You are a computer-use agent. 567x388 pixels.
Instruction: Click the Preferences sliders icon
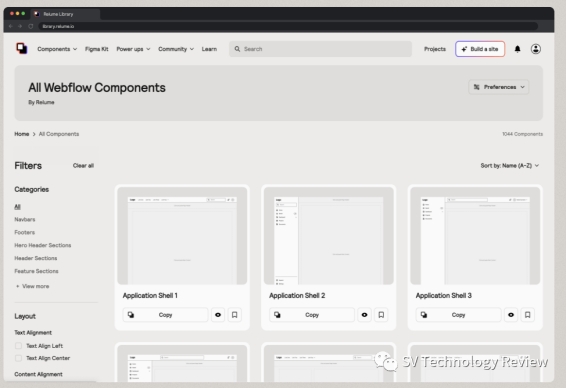pos(477,87)
